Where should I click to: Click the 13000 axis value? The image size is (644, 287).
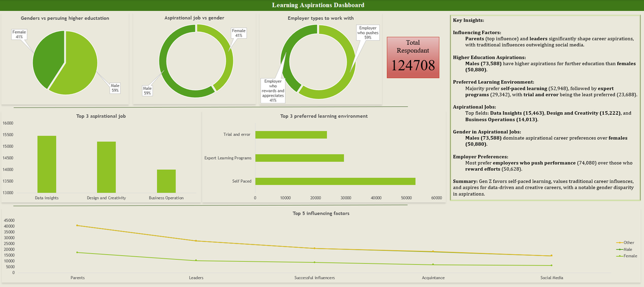tap(8, 192)
